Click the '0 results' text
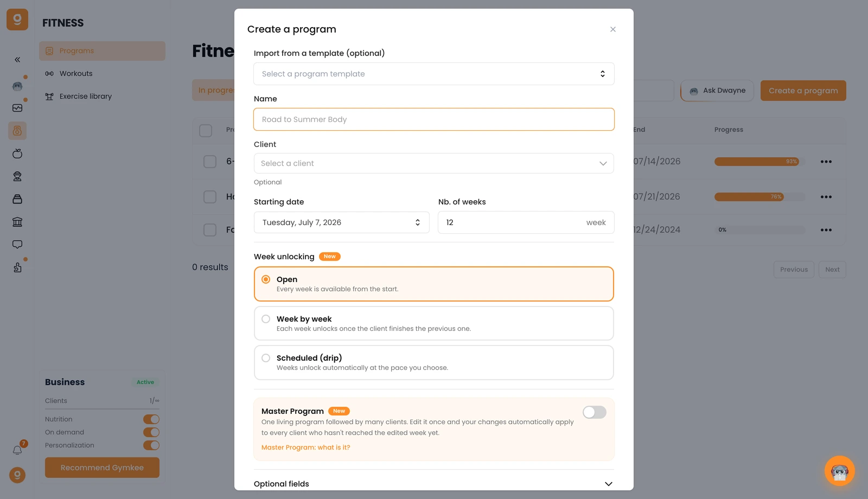The height and width of the screenshot is (499, 868). tap(210, 267)
